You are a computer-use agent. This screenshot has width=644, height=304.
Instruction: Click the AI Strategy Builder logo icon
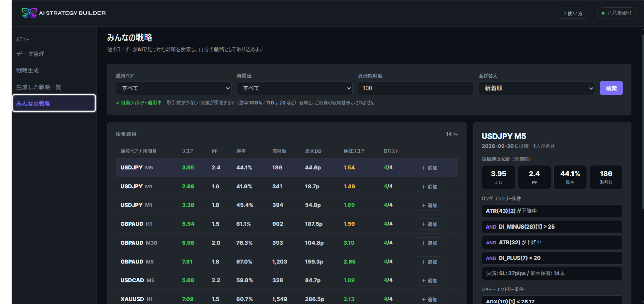(29, 13)
